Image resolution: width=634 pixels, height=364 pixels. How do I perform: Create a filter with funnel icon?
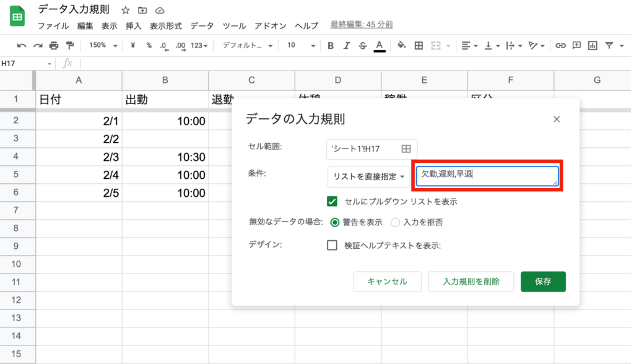click(x=609, y=45)
